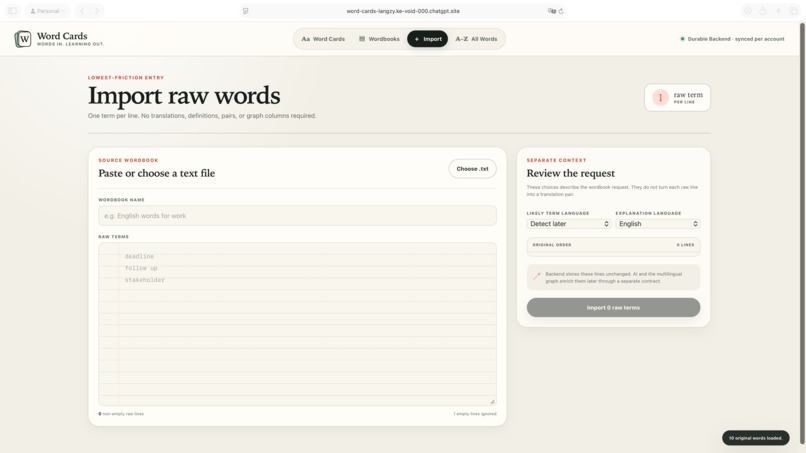Screen dimensions: 806x453
Task: Click the browser share icon
Action: click(763, 11)
